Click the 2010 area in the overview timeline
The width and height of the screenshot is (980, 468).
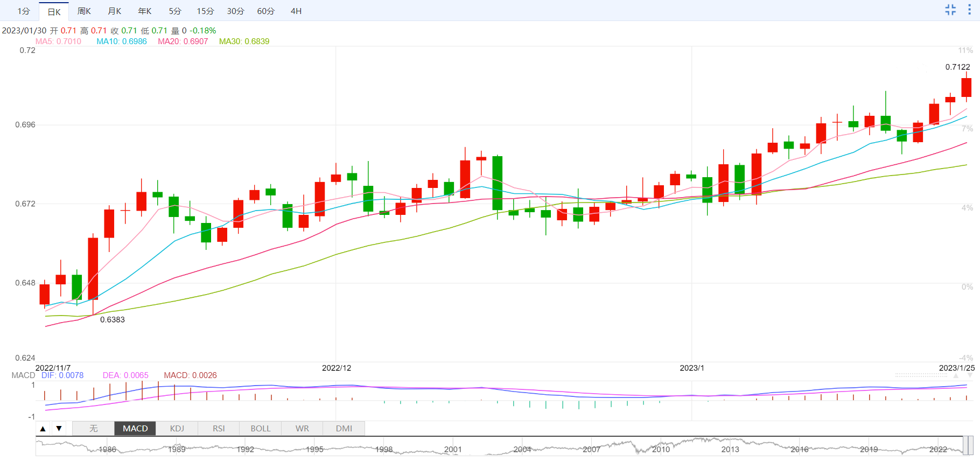(661, 448)
